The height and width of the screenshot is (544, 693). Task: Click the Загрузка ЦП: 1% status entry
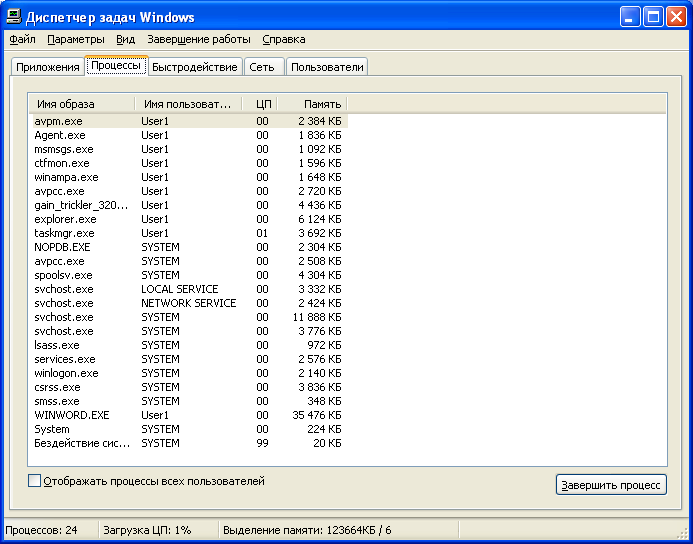pos(147,530)
